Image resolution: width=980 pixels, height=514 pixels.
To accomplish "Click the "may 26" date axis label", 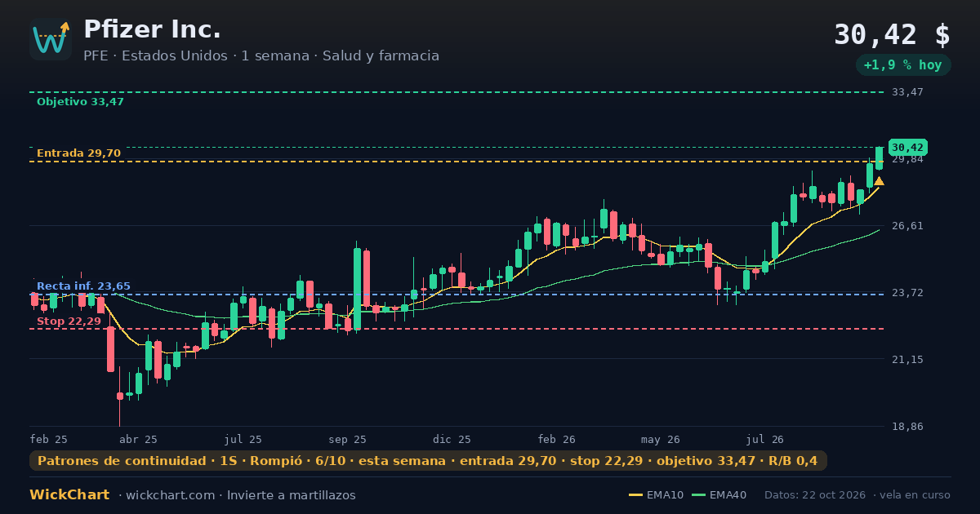I will (x=661, y=439).
